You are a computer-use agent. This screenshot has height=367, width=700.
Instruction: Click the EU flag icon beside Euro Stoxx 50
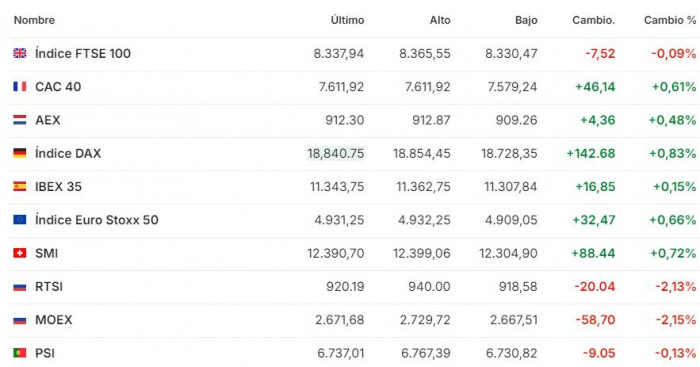tap(20, 220)
